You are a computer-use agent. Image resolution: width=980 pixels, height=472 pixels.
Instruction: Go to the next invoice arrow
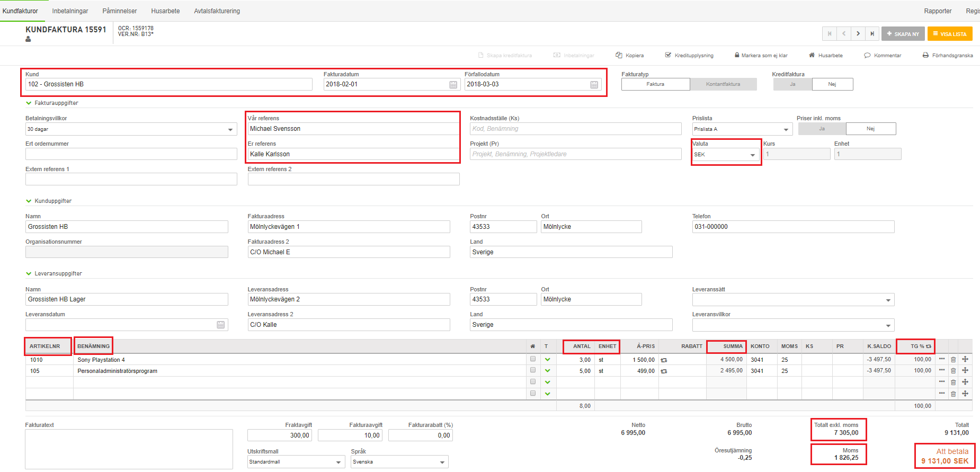point(858,34)
